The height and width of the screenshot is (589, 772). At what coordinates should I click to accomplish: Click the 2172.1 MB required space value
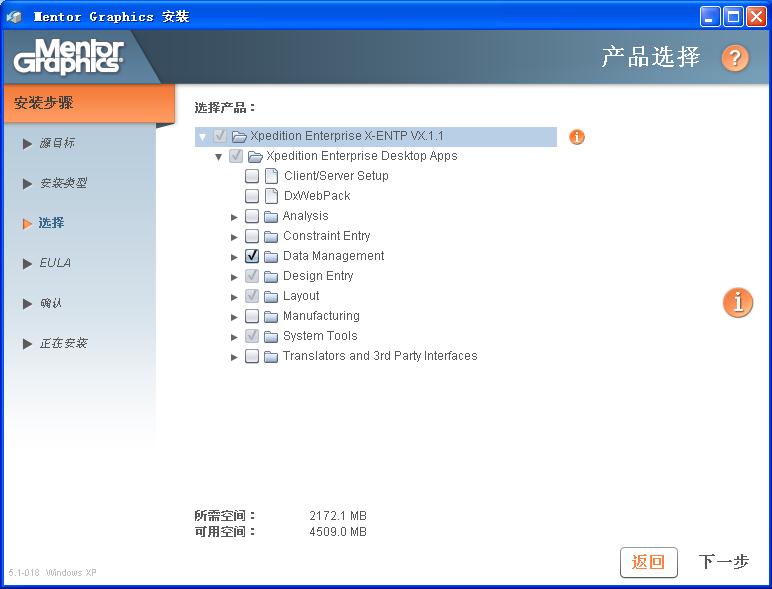point(338,516)
